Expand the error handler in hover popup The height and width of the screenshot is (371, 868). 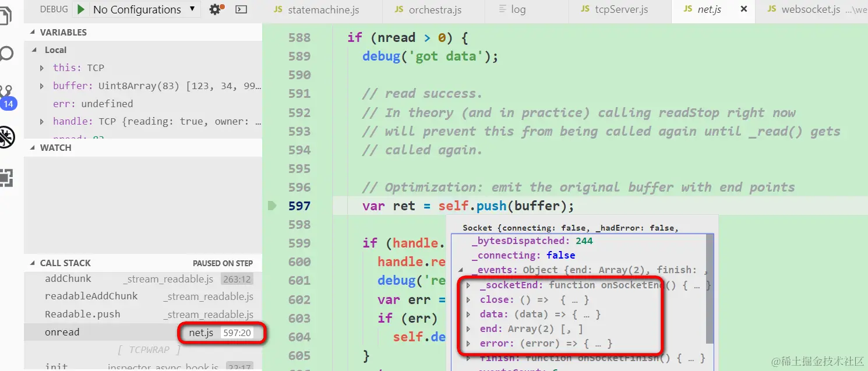[468, 344]
